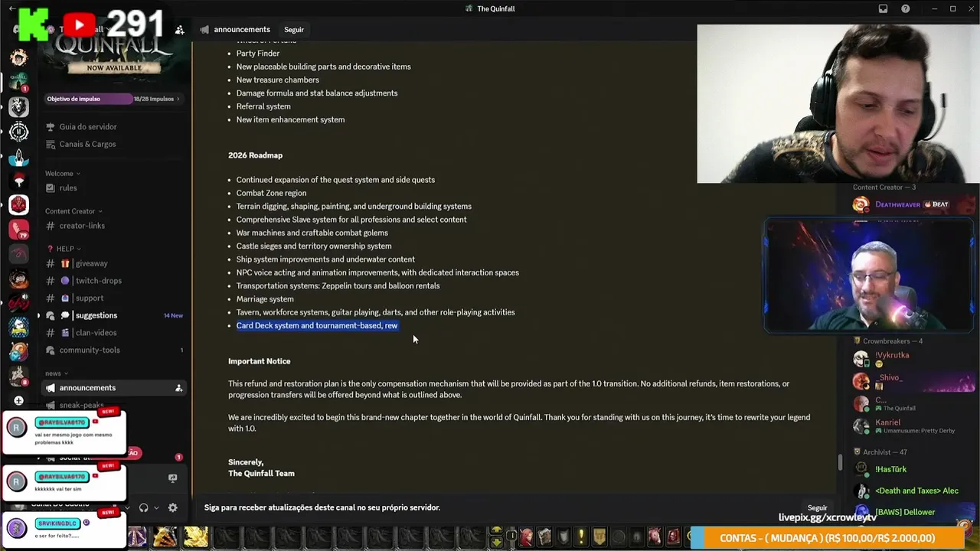Collapse the news channel category

56,373
